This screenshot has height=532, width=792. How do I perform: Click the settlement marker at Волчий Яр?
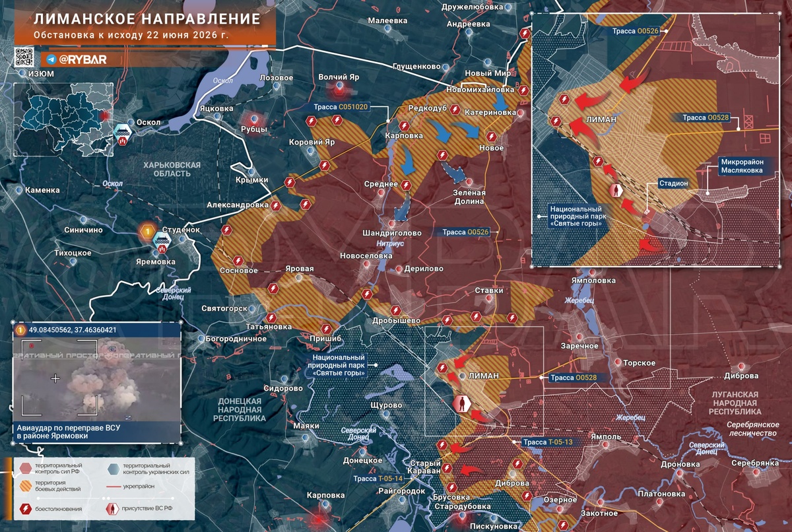[x=339, y=86]
